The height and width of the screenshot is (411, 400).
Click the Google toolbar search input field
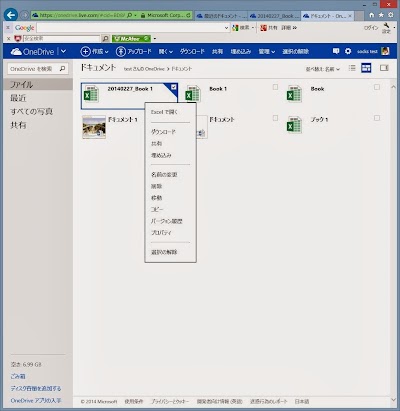[130, 28]
